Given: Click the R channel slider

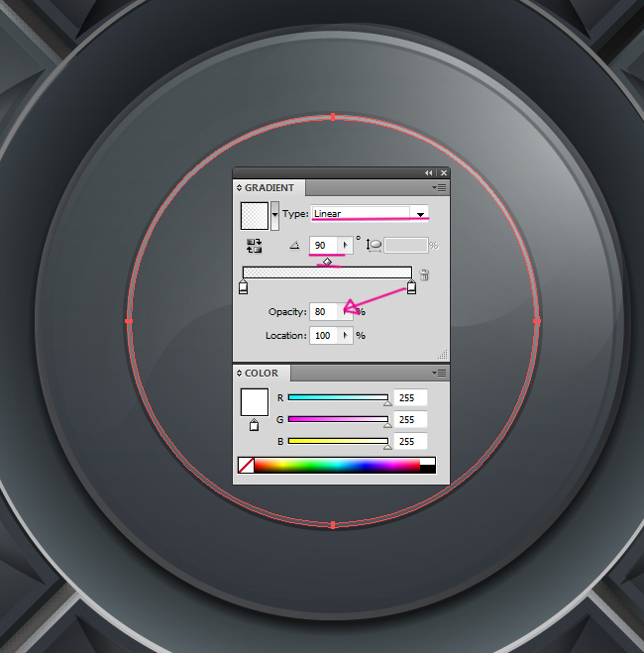Looking at the screenshot, I should pyautogui.click(x=338, y=397).
